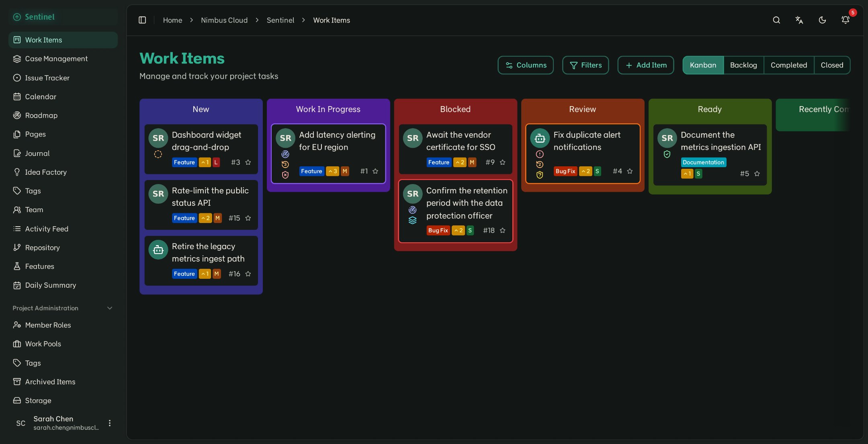Open the notifications bell
868x444 pixels.
pos(845,20)
